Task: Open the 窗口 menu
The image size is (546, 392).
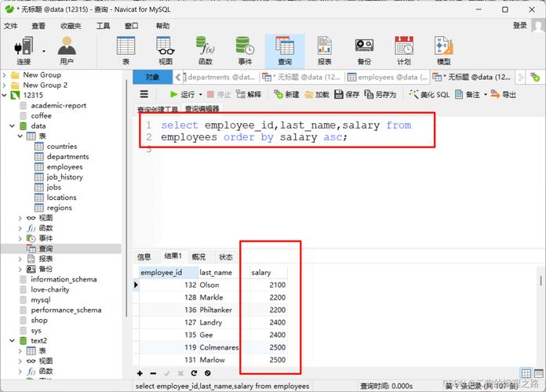Action: 131,26
